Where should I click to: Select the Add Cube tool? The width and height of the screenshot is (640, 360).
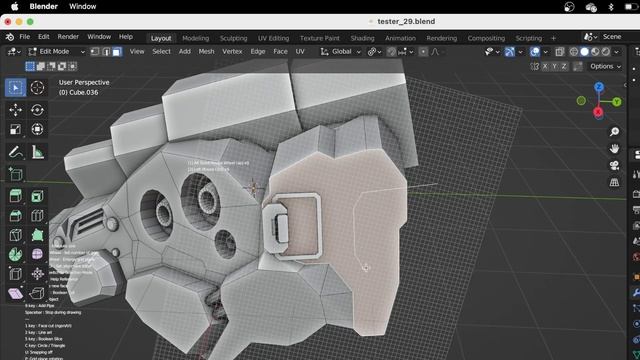pyautogui.click(x=16, y=174)
